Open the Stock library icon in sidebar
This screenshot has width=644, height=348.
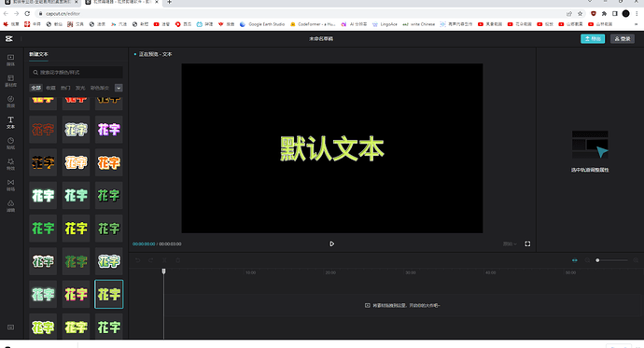pos(10,81)
